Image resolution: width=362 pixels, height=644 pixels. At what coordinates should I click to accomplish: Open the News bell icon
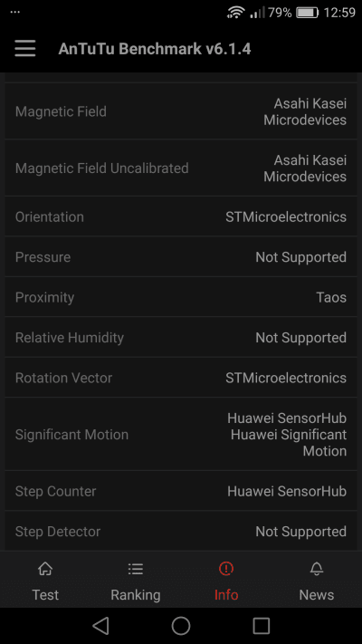pyautogui.click(x=317, y=569)
